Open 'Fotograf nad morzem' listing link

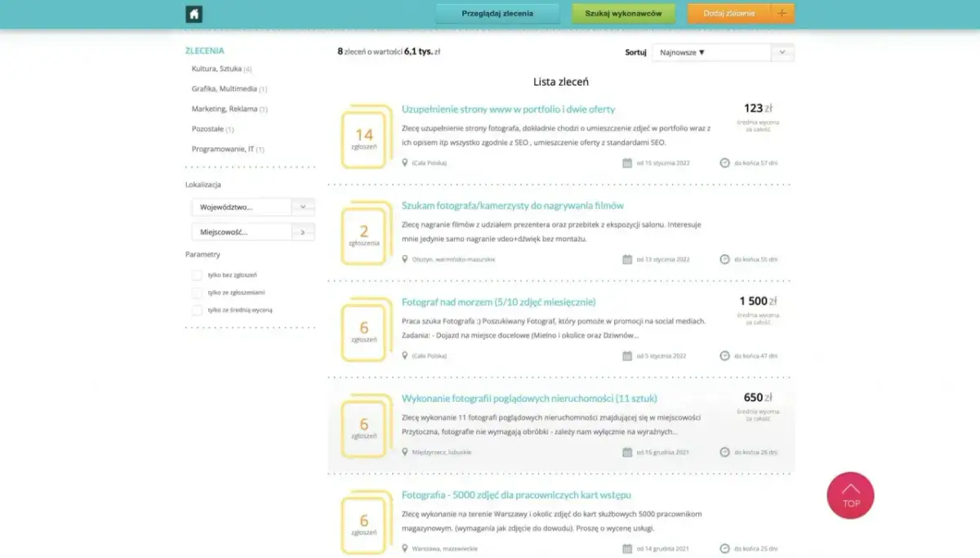[498, 302]
